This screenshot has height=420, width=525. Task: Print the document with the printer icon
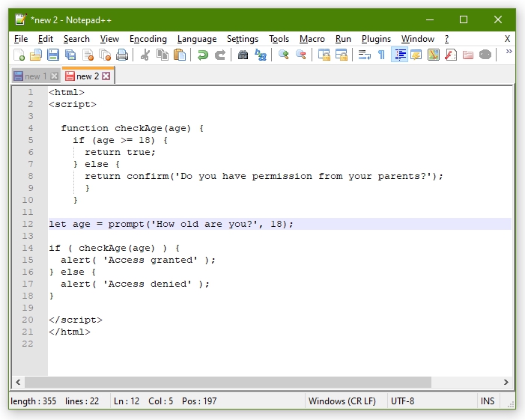coord(122,55)
